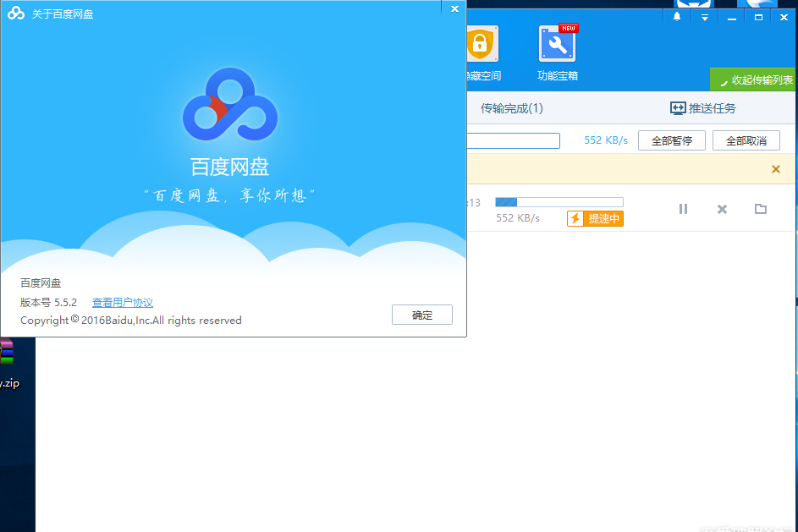Select the .zip archive icon on desktop

click(x=6, y=352)
